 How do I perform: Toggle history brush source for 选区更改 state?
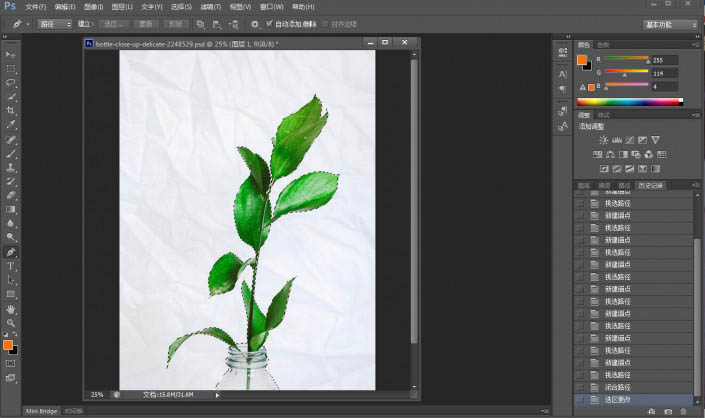click(580, 400)
